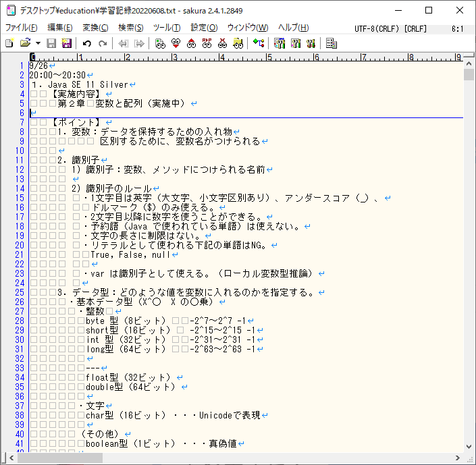Click the UTF-8(CRLF) encoding indicator
Viewport: 476px width, 465px height.
click(377, 29)
